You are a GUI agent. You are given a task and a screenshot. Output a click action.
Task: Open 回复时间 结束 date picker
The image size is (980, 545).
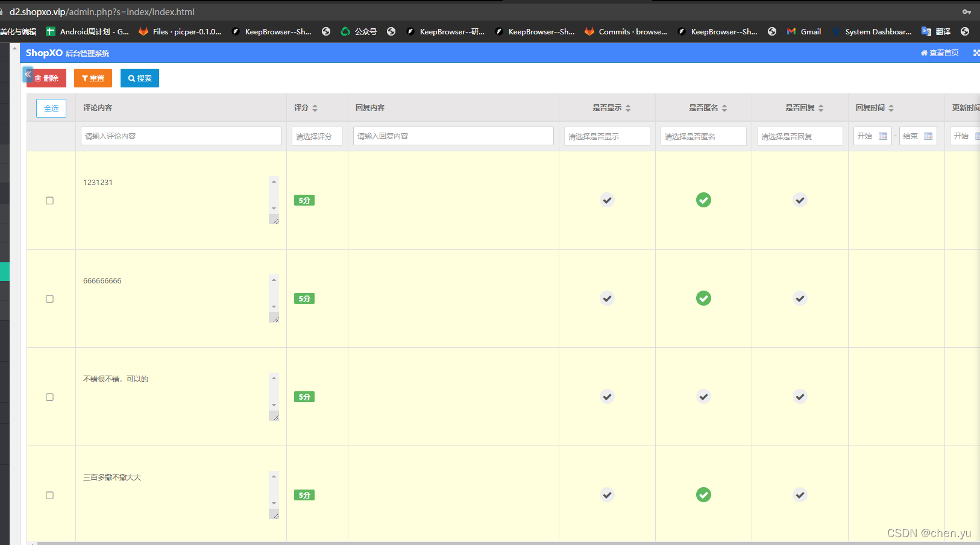point(918,136)
